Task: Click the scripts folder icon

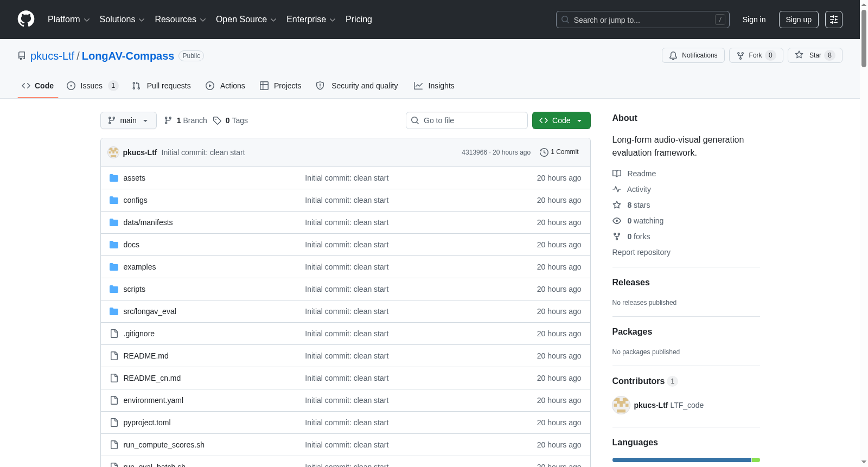Action: [x=114, y=289]
